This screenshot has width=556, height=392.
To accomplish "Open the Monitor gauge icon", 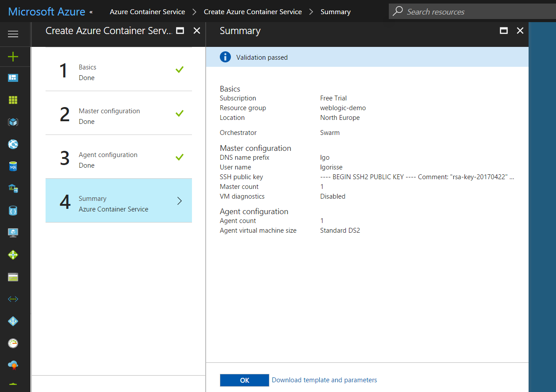I will tap(13, 343).
